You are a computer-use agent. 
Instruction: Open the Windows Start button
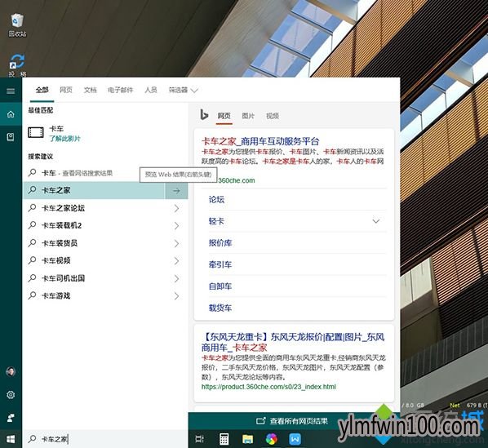pyautogui.click(x=11, y=439)
